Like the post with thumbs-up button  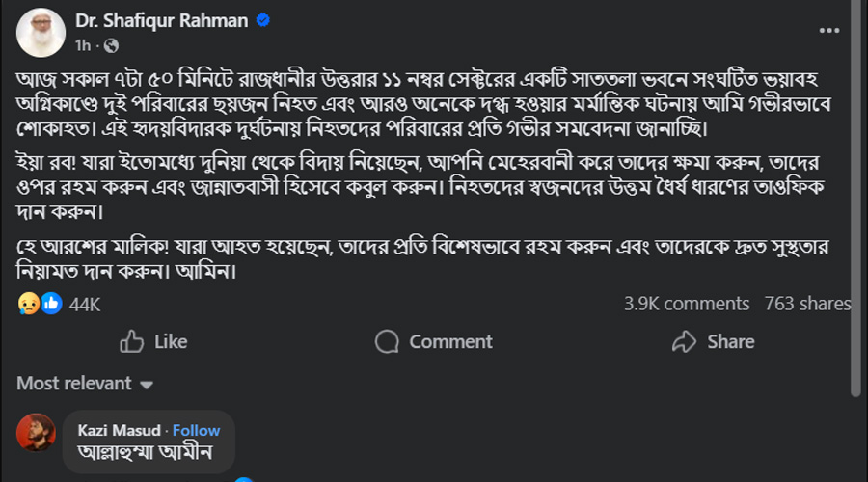tap(153, 341)
